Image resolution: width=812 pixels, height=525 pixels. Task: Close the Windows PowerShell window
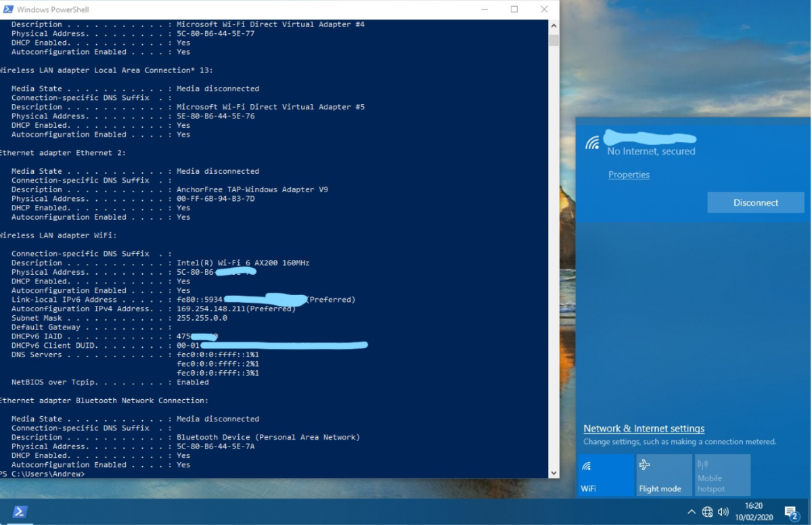pos(545,9)
